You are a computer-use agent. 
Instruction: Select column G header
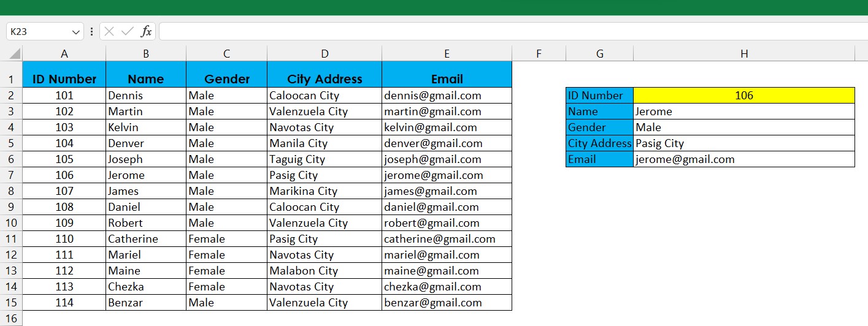[599, 54]
